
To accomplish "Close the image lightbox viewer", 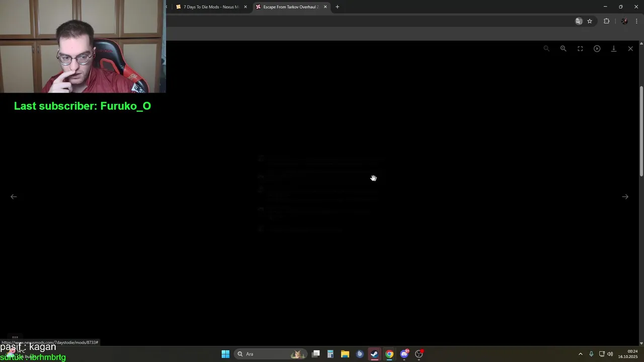I will point(630,49).
